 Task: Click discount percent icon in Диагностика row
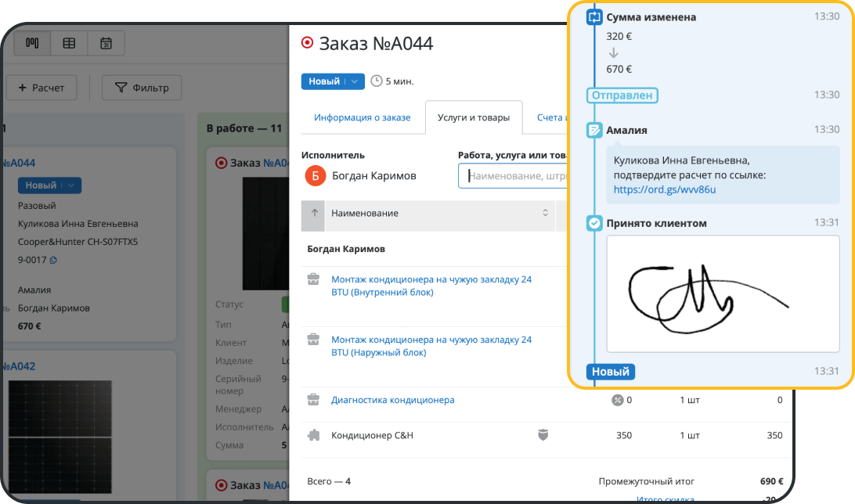(x=617, y=400)
